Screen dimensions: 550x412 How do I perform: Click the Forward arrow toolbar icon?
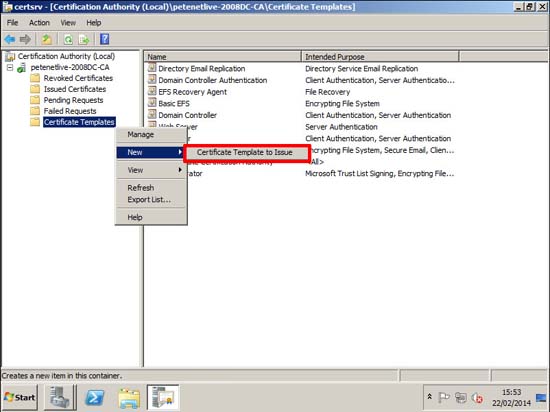pyautogui.click(x=25, y=39)
